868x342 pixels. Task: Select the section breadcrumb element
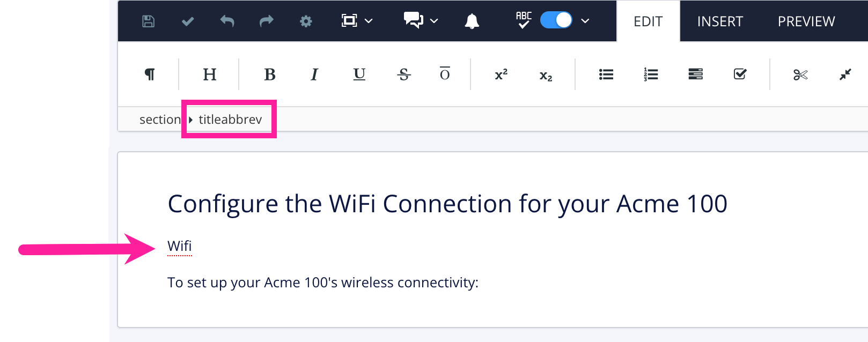(x=160, y=120)
